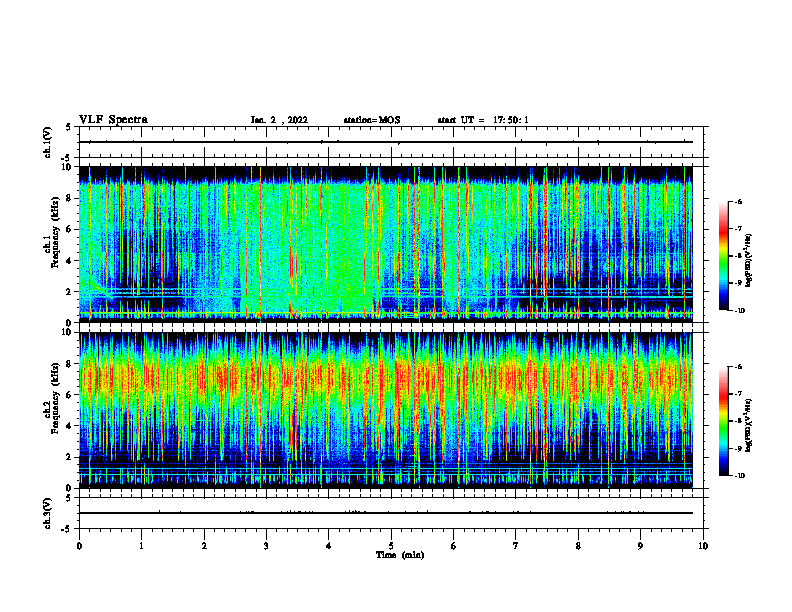Click time axis tick label '10'
792x612 pixels.
(x=703, y=546)
